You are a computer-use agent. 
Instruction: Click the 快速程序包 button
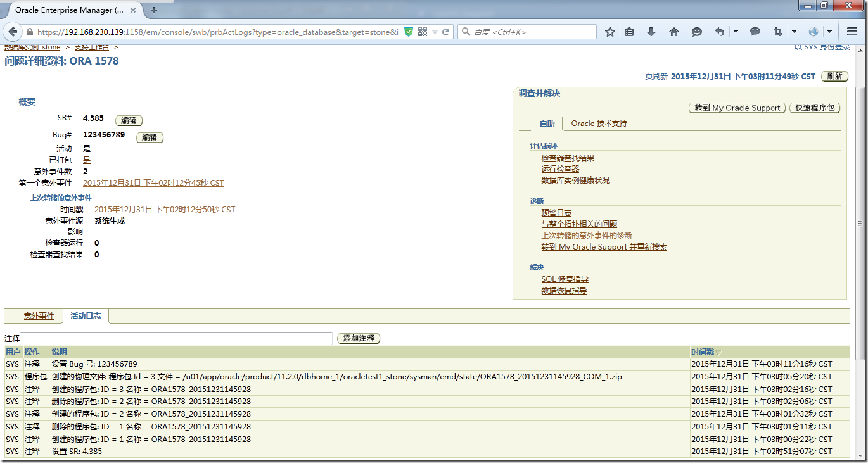tap(815, 108)
